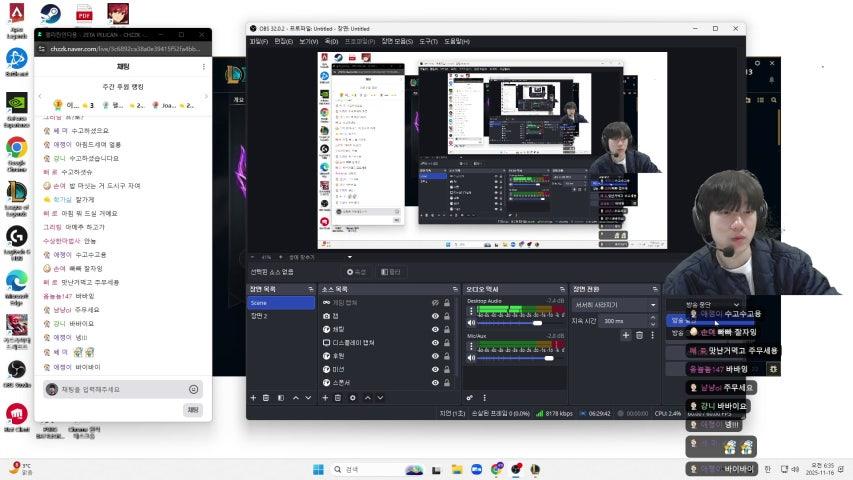Open the three-dot menu in chat header
The width and height of the screenshot is (853, 480).
tap(204, 67)
